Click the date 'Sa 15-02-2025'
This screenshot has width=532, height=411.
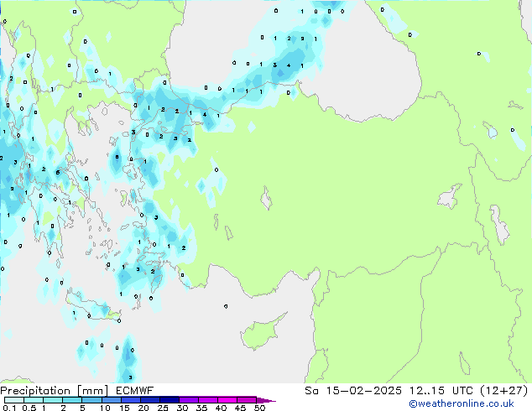353,391
